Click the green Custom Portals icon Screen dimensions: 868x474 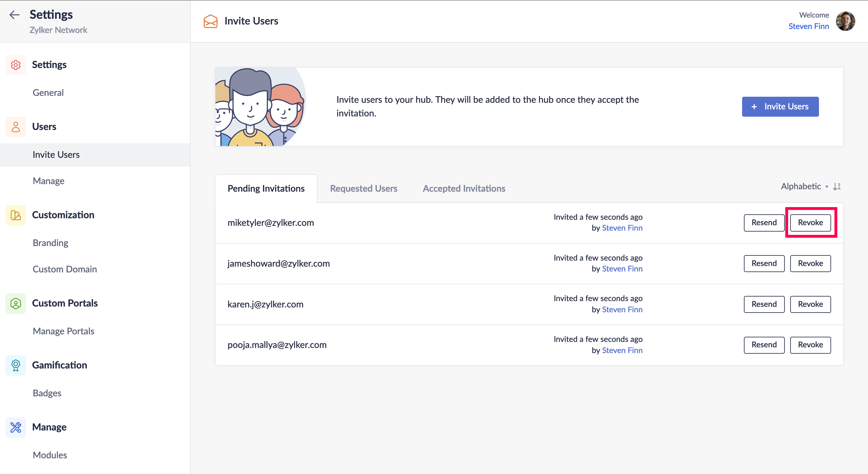(x=15, y=303)
